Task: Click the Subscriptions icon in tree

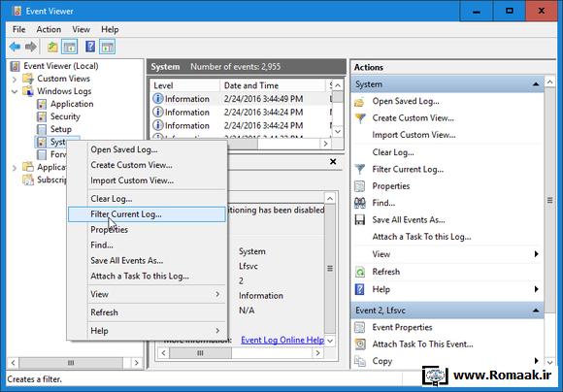Action: pyautogui.click(x=28, y=180)
